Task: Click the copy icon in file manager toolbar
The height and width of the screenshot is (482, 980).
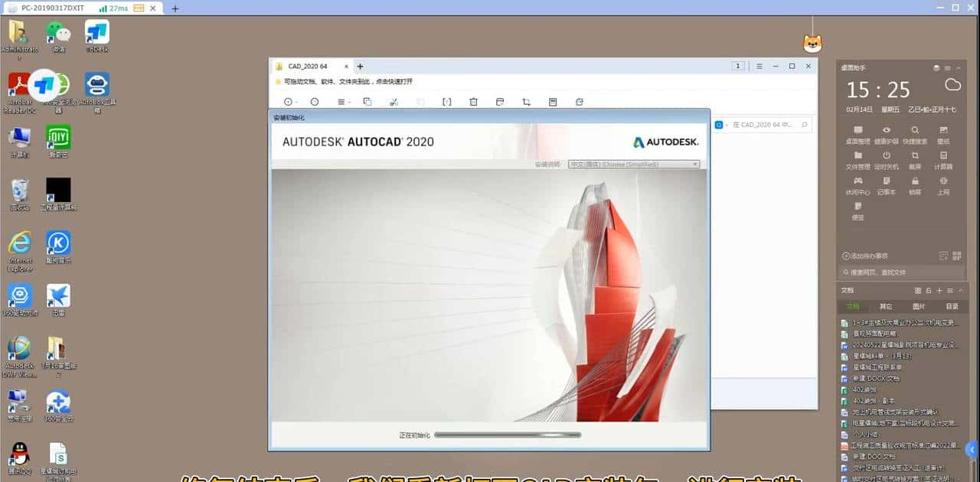Action: [367, 102]
